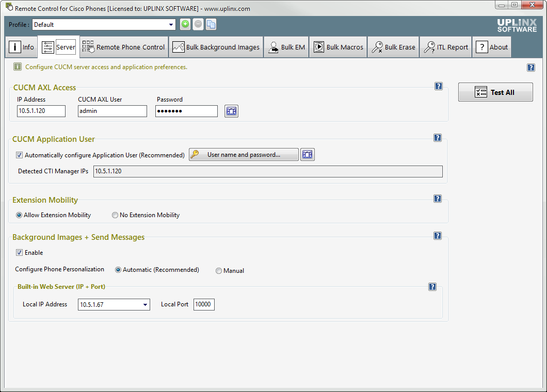Viewport: 547px width, 392px height.
Task: Focus the CUCM AXL User field
Action: tap(112, 111)
